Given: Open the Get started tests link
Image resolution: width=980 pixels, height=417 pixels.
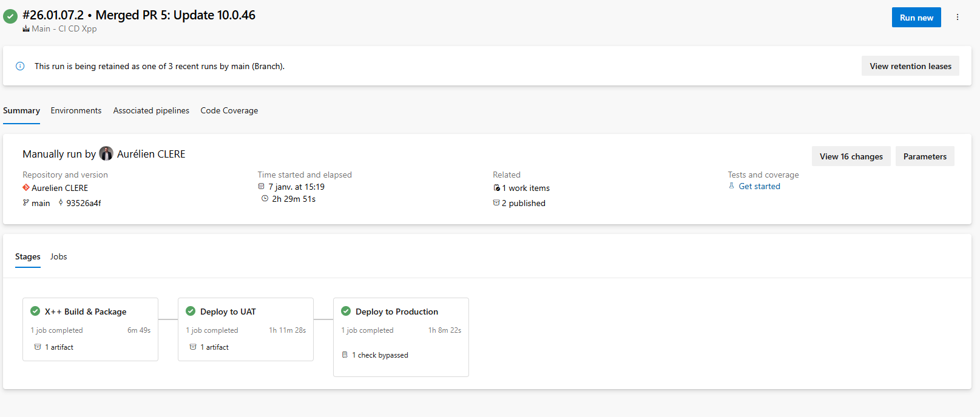Looking at the screenshot, I should [x=759, y=186].
